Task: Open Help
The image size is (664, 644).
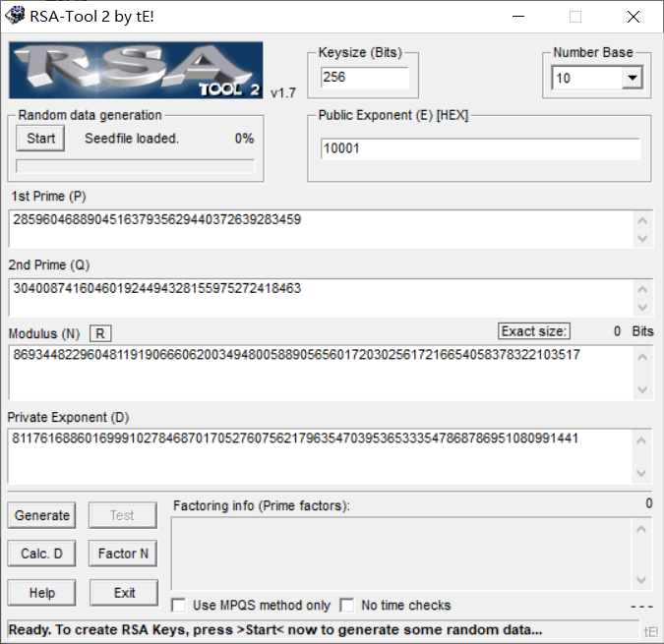Action: tap(41, 592)
